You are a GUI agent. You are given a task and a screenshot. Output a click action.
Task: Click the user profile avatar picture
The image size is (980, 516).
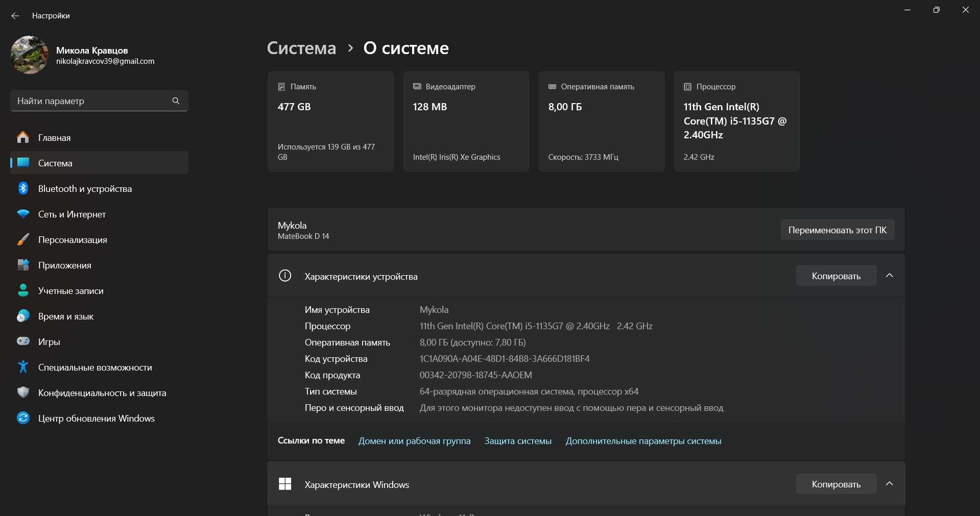pyautogui.click(x=30, y=55)
